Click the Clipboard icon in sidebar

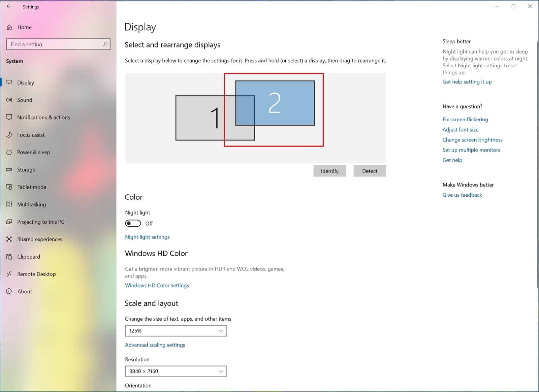[x=9, y=257]
